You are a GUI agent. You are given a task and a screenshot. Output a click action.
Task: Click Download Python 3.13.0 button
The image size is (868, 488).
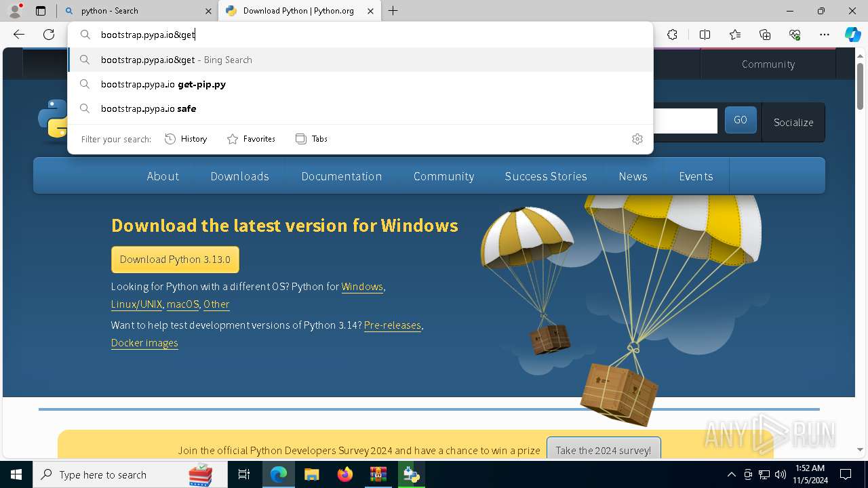coord(175,260)
